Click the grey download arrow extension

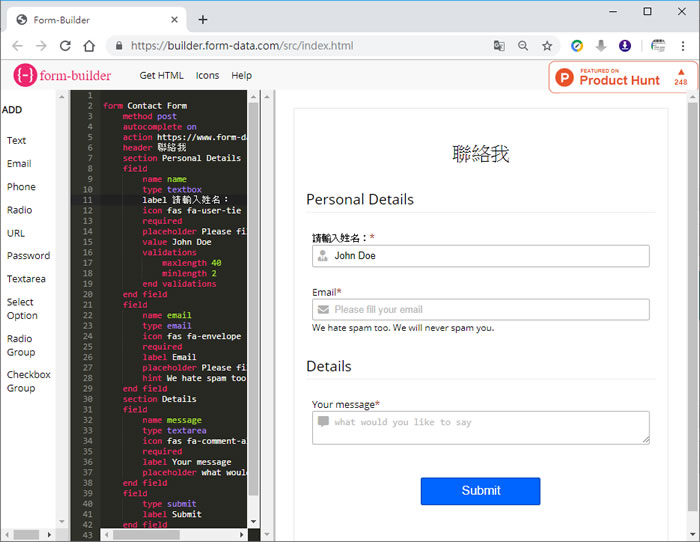click(x=601, y=46)
